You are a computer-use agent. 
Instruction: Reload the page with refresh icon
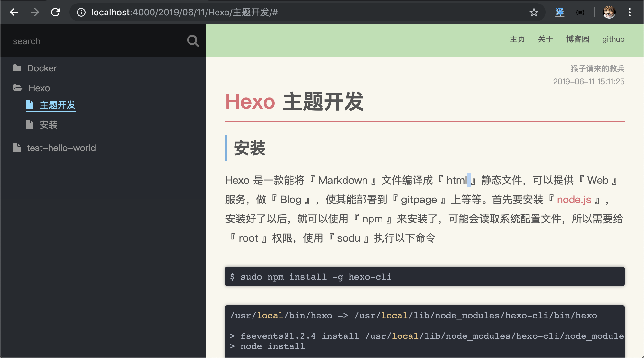click(x=55, y=12)
